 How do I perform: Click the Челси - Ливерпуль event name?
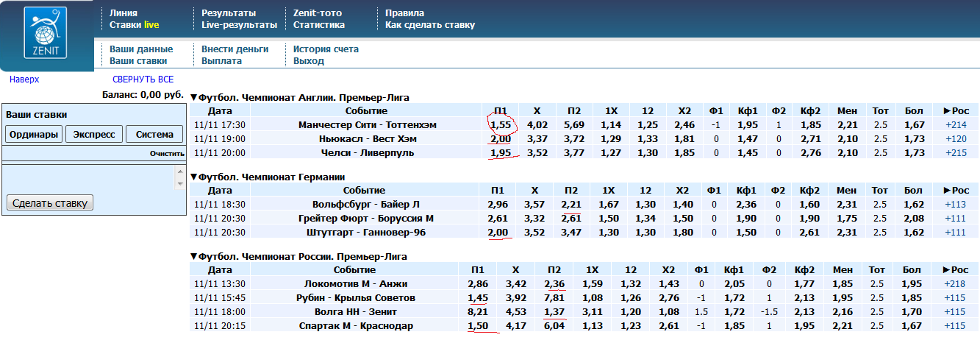point(367,152)
